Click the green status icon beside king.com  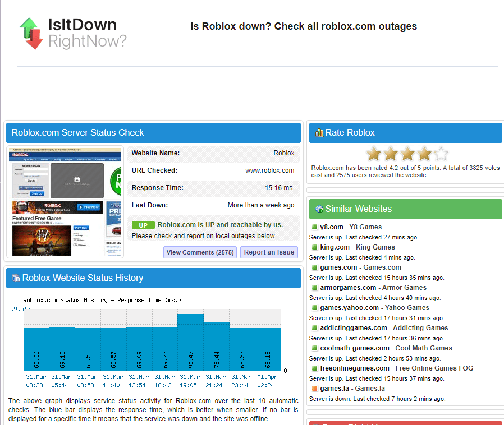click(315, 247)
